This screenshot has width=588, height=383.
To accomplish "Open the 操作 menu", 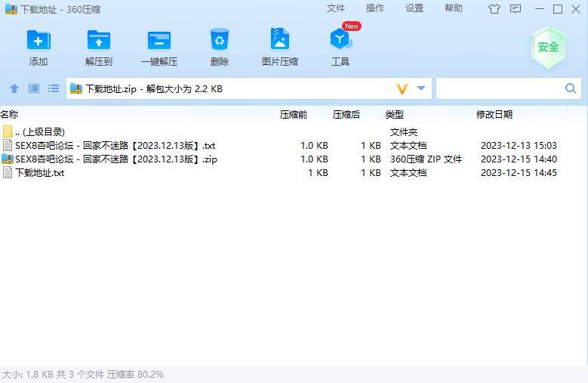I will [x=374, y=8].
